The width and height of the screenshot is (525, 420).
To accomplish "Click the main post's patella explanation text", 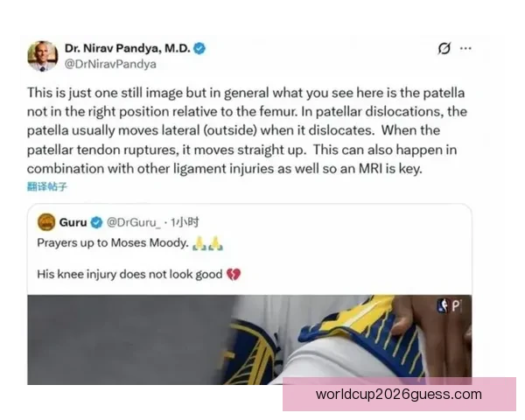I will [247, 130].
